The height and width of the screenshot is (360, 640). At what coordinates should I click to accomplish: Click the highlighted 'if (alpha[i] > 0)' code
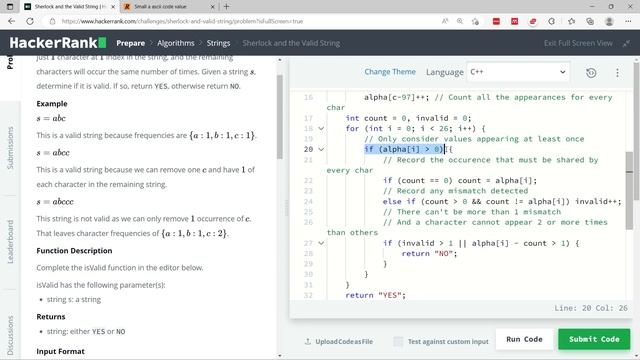tap(404, 149)
